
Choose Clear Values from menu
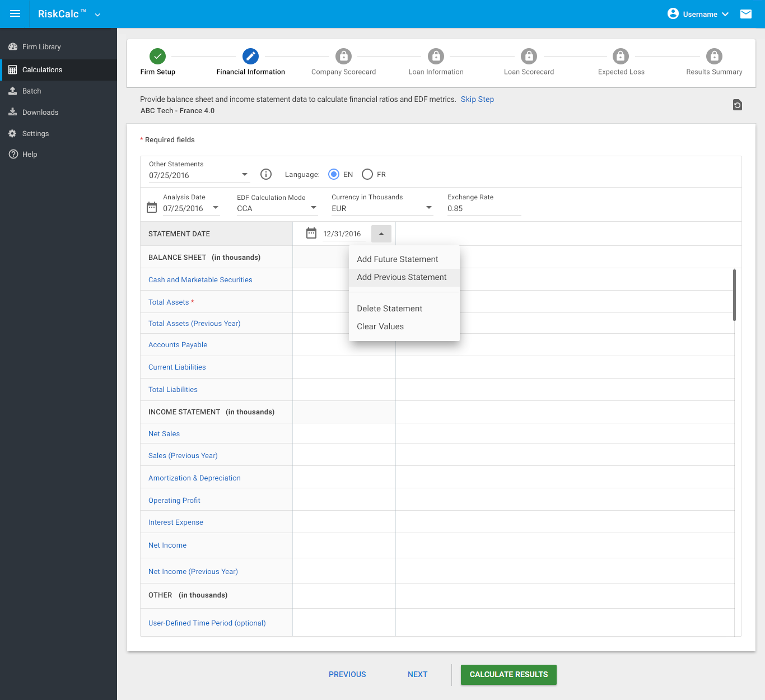404,326
